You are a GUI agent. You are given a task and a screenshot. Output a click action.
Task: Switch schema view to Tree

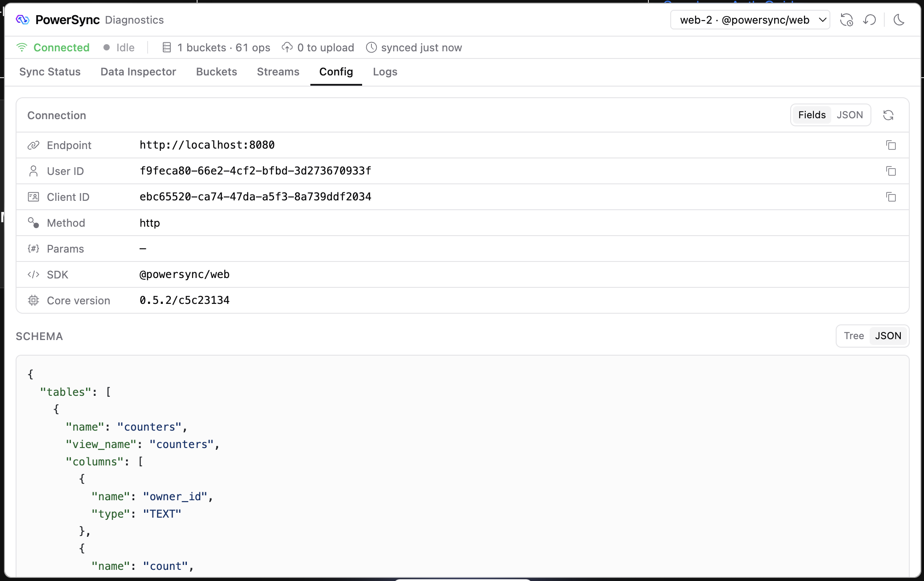tap(854, 336)
